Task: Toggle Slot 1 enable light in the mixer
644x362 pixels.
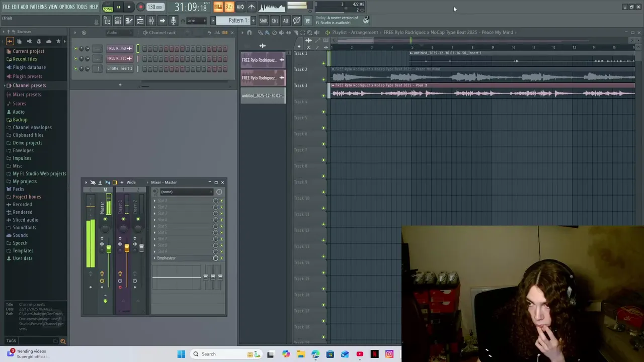Action: coord(221,201)
